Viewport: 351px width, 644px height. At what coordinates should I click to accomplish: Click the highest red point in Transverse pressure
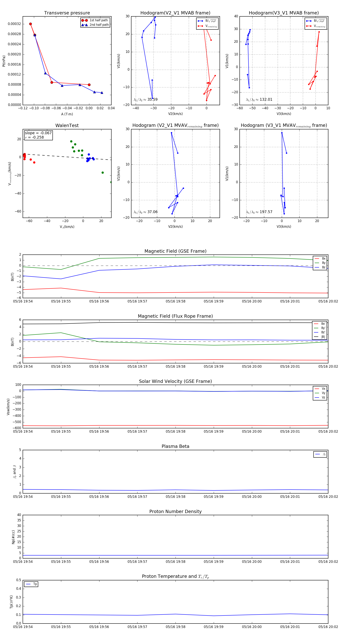(30, 24)
